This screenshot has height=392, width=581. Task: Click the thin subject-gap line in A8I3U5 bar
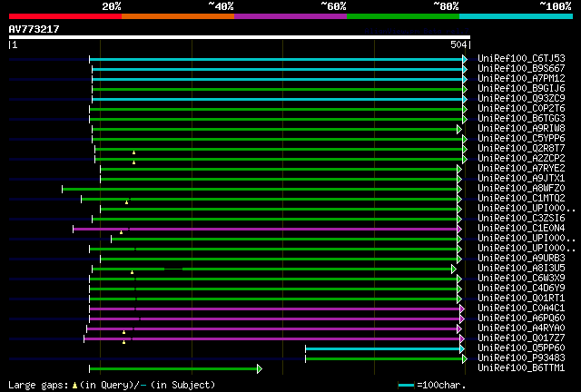tap(173, 269)
